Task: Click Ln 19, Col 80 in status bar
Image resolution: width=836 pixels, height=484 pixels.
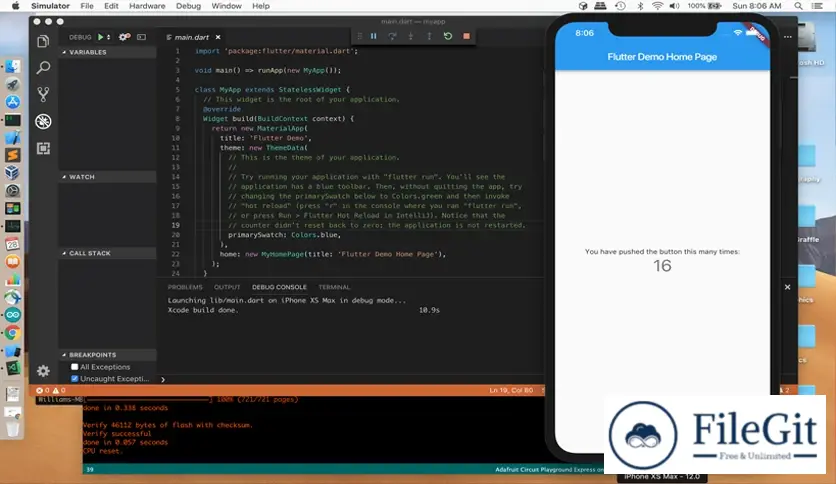Action: 511,390
